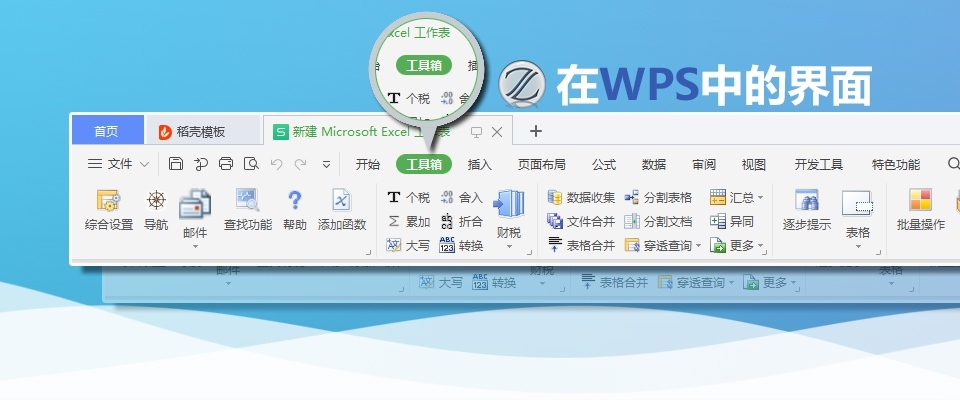
Task: Expand the 汇总 summary dropdown
Action: tap(738, 198)
